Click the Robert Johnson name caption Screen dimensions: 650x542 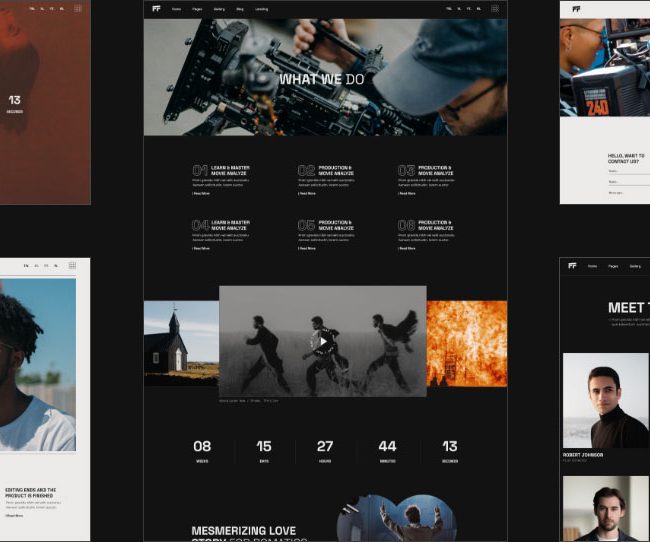point(583,455)
